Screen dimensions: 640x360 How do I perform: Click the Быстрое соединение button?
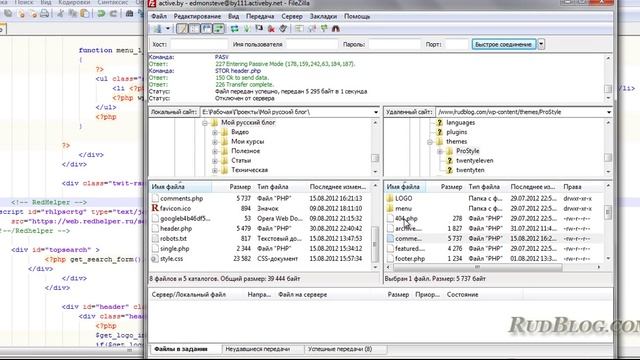504,44
